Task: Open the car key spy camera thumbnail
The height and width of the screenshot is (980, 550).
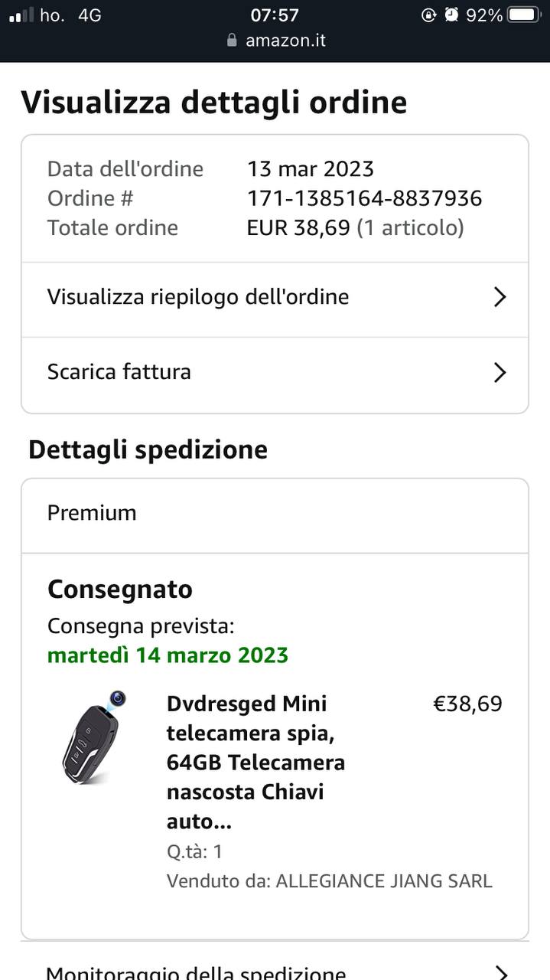Action: pos(96,737)
